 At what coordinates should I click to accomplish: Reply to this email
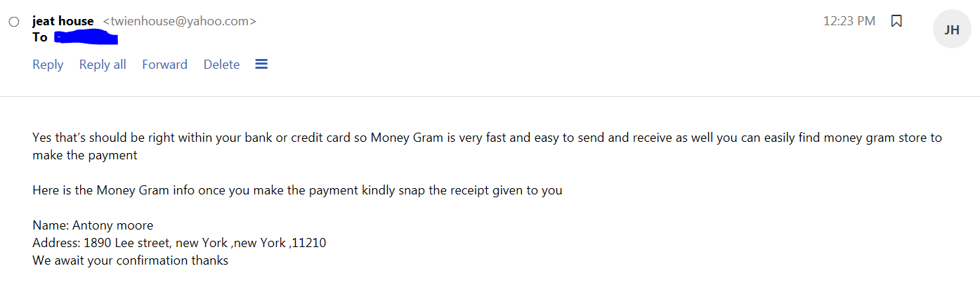tap(48, 65)
